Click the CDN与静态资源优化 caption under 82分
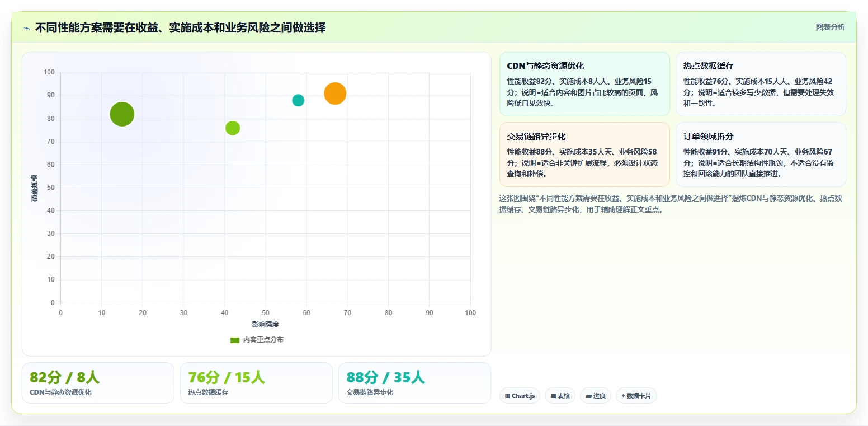868x426 pixels. [60, 392]
